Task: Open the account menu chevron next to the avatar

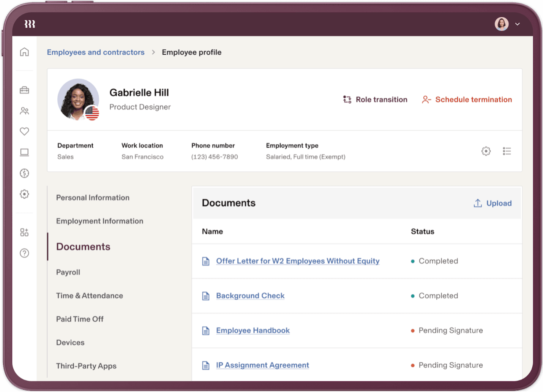Action: tap(518, 24)
